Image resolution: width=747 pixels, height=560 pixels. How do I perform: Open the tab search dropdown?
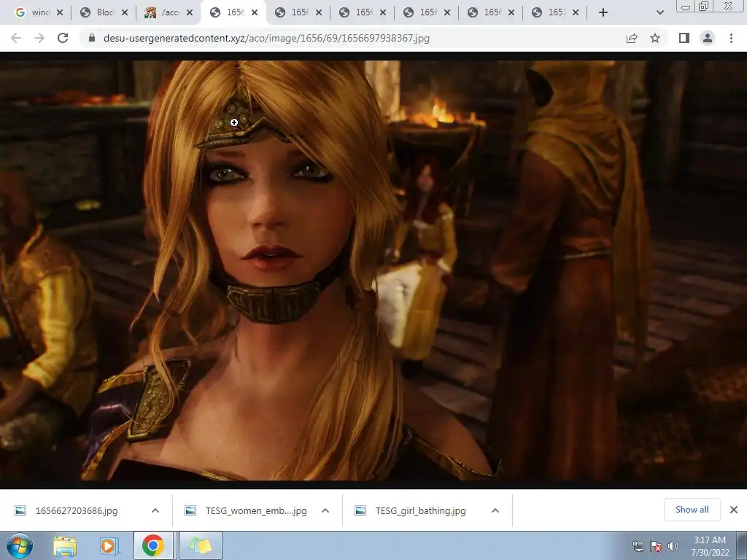[659, 12]
